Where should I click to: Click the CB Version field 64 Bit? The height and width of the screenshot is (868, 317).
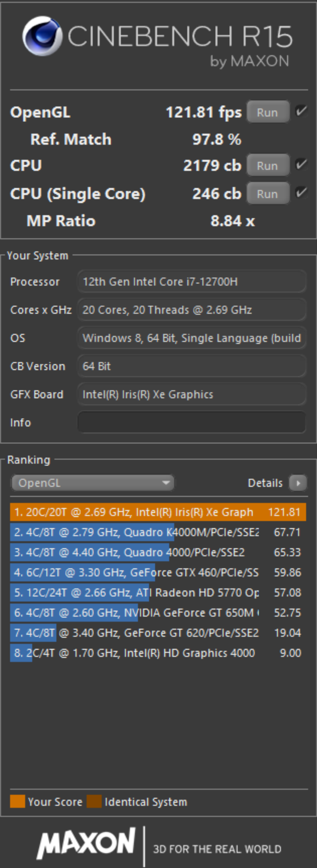pos(192,366)
